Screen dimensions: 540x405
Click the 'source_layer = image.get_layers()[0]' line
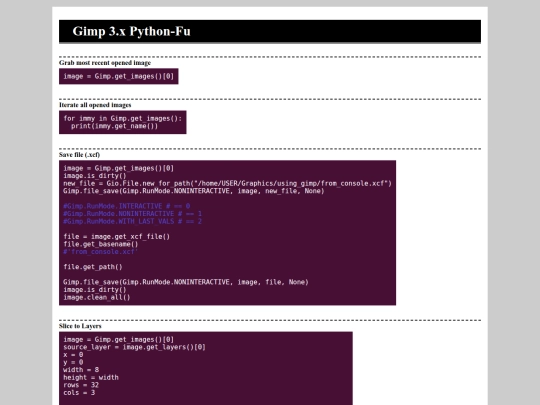[134, 347]
